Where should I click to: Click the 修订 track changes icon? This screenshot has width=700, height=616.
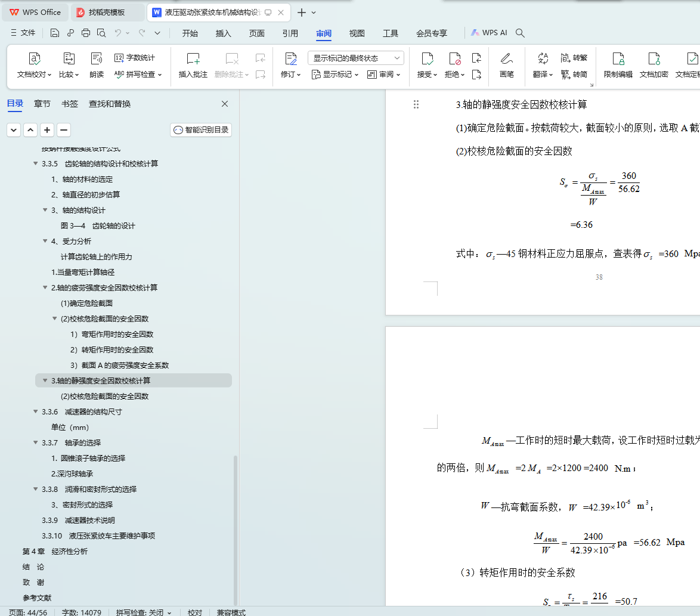290,59
